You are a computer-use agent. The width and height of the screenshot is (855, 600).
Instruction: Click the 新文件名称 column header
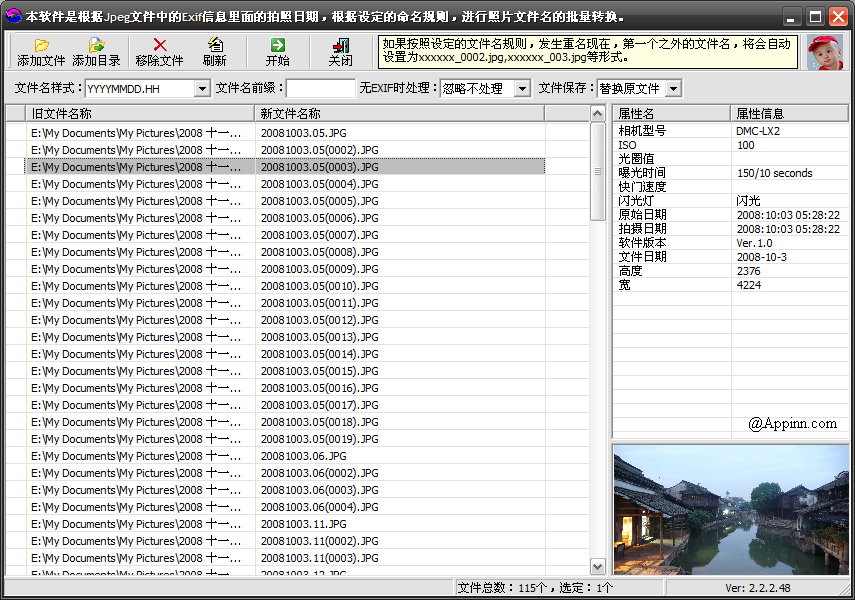click(x=400, y=114)
